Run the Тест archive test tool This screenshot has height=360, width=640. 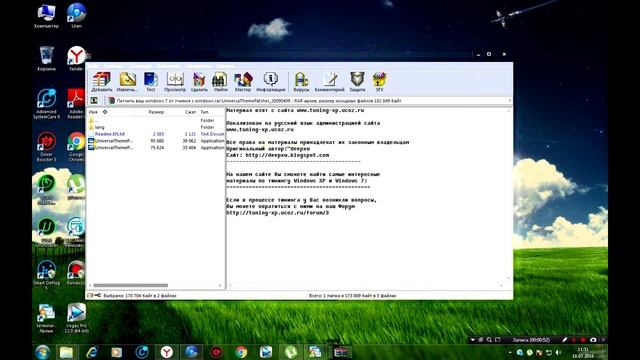click(151, 82)
